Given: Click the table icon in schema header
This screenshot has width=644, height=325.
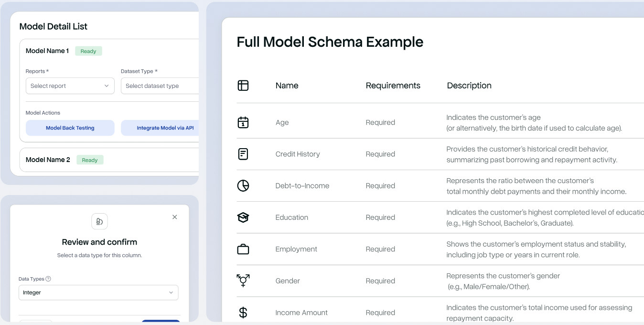Looking at the screenshot, I should (243, 86).
